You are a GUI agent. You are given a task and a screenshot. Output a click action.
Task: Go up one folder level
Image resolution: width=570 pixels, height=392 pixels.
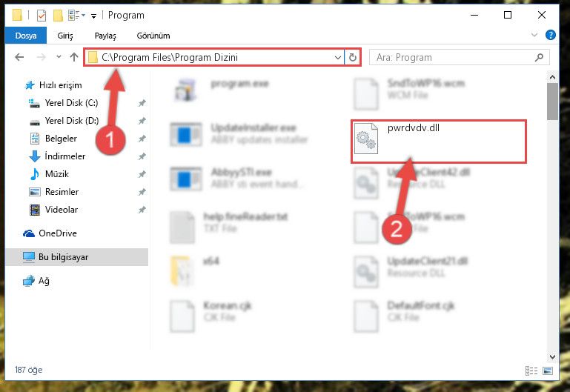click(x=74, y=57)
